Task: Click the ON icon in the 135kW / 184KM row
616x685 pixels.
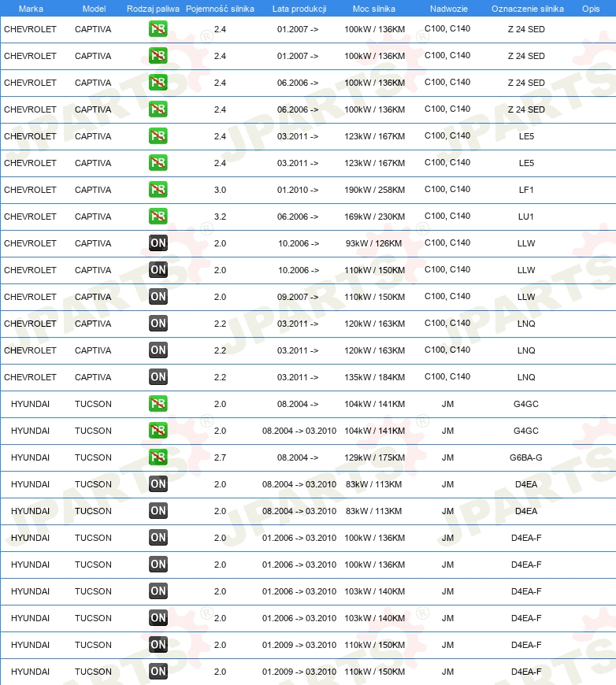Action: pos(158,377)
